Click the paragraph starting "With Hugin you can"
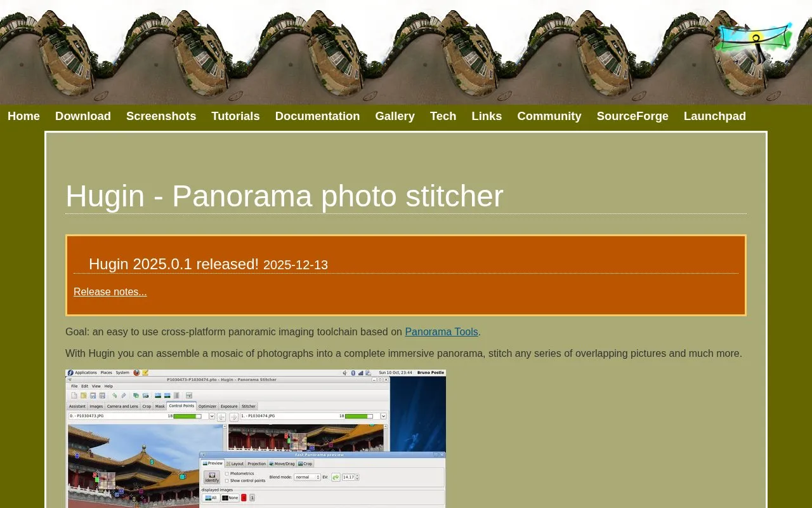Image resolution: width=812 pixels, height=508 pixels. [x=403, y=353]
